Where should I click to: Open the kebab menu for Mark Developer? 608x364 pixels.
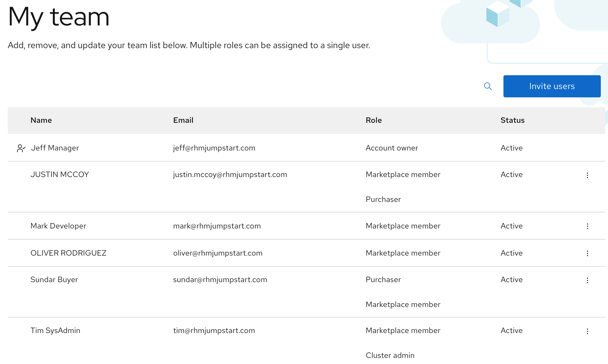pos(588,226)
